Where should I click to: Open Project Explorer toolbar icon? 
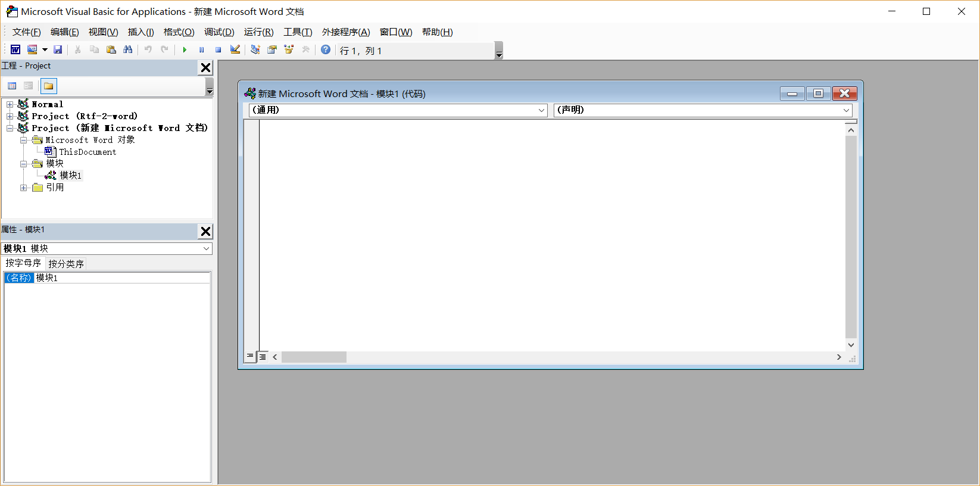tap(255, 49)
